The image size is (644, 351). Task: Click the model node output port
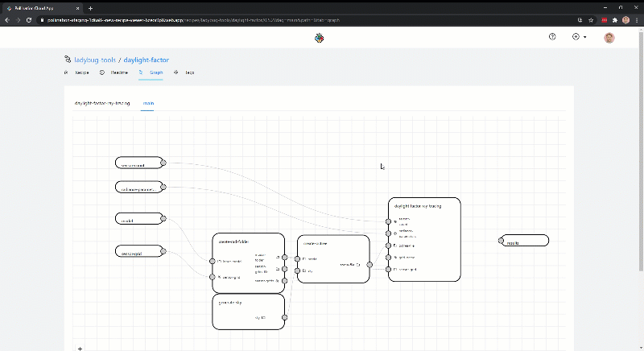pos(163,219)
